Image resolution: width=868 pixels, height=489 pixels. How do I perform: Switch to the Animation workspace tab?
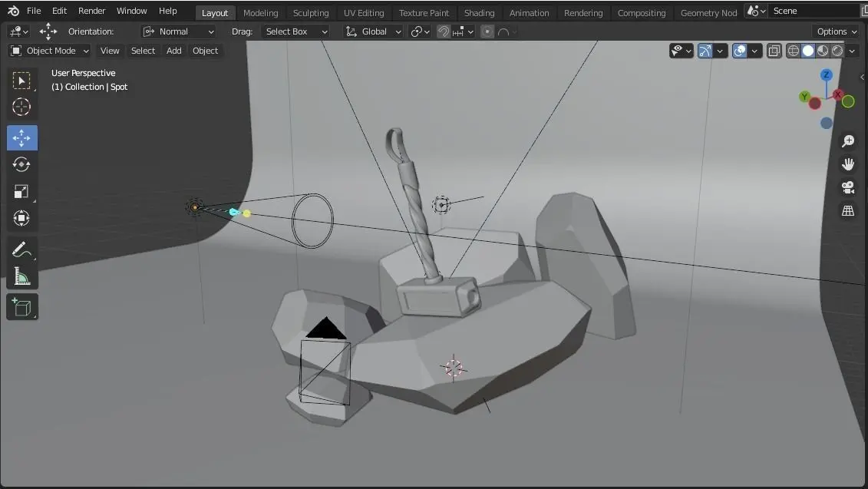point(530,13)
